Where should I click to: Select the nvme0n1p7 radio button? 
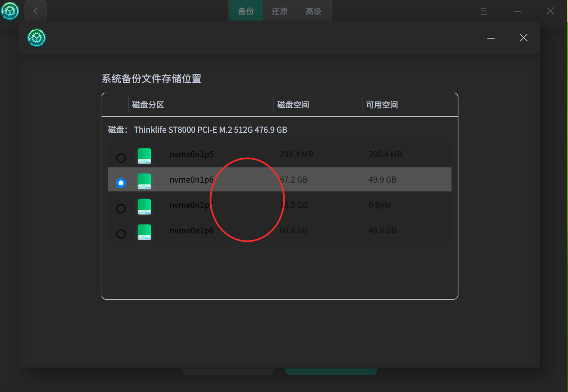click(x=121, y=208)
